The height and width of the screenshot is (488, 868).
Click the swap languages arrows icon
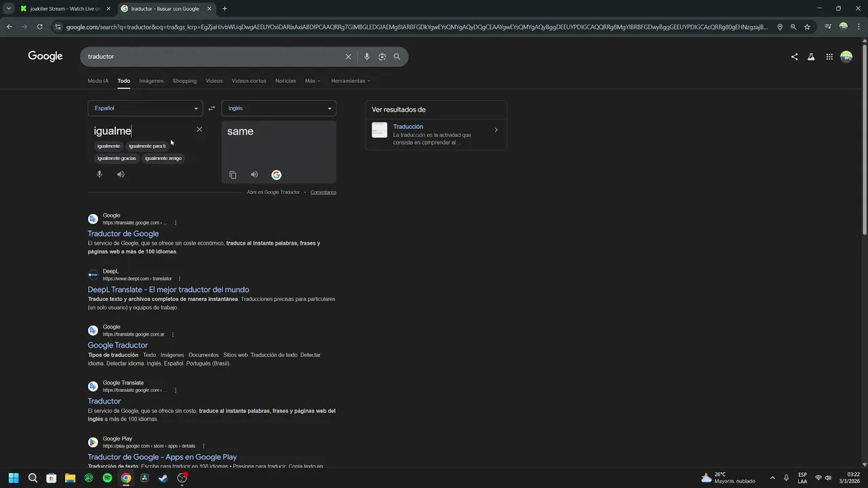[x=212, y=108]
